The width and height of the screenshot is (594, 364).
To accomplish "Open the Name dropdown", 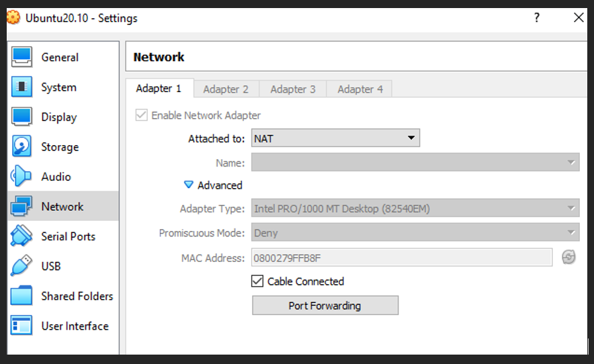I will (415, 162).
